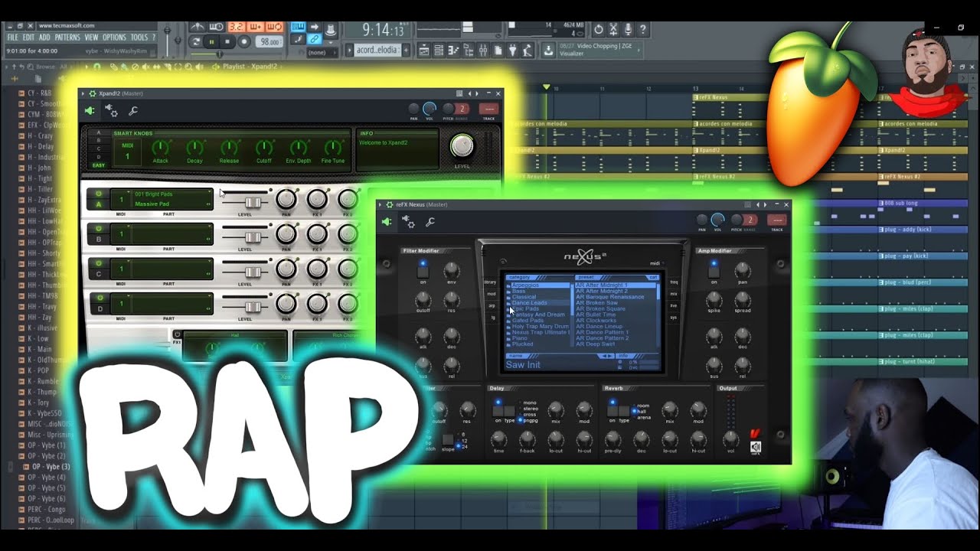Open the Playlist view icon in toolbar
This screenshot has height=551, width=980.
click(x=424, y=51)
